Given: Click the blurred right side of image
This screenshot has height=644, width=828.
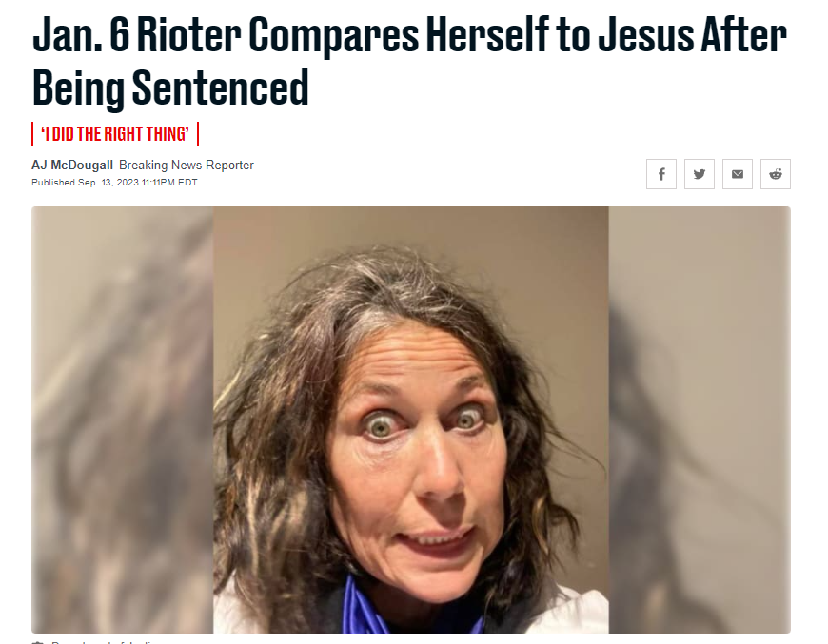Looking at the screenshot, I should click(700, 420).
